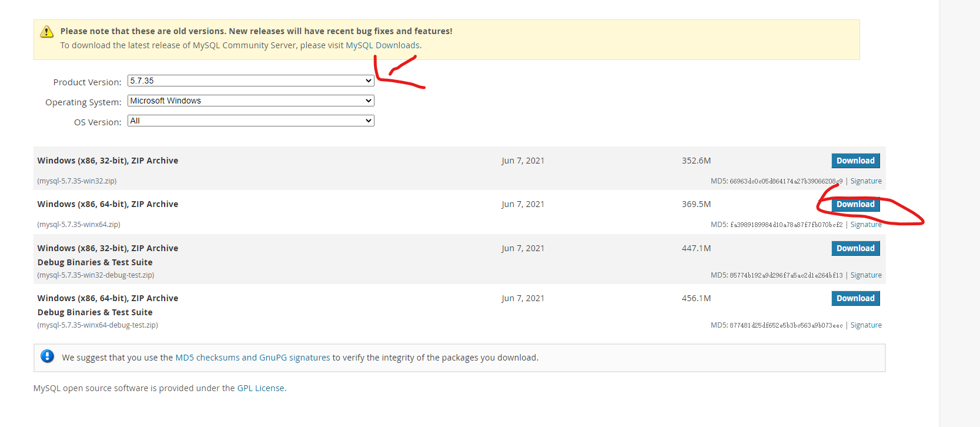
Task: Click filename (mysql-5.7.35-win32.zip)
Action: pos(77,181)
